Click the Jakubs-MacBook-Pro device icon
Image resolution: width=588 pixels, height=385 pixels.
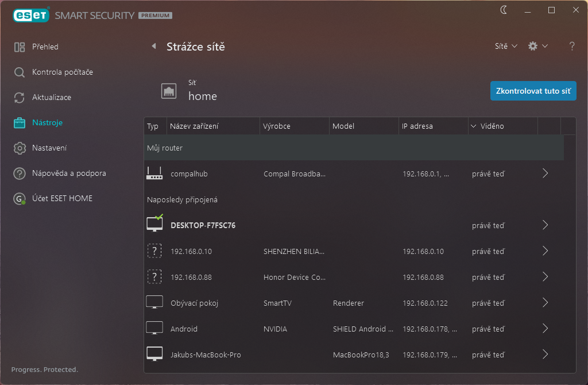click(x=154, y=355)
